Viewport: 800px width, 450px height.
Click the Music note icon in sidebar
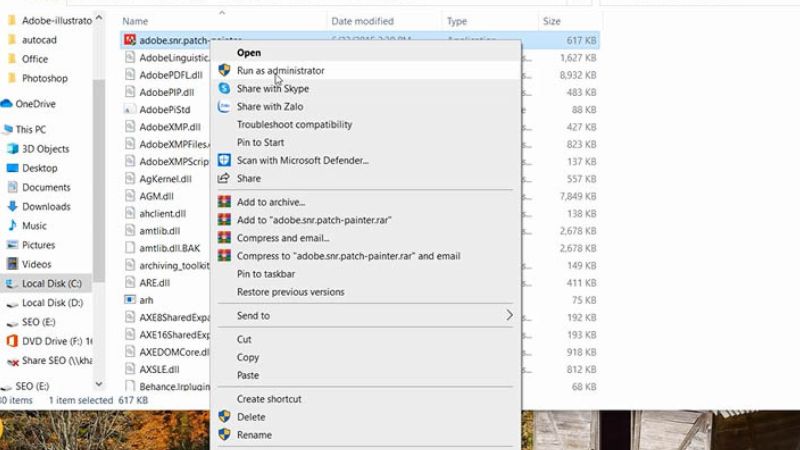[x=12, y=226]
